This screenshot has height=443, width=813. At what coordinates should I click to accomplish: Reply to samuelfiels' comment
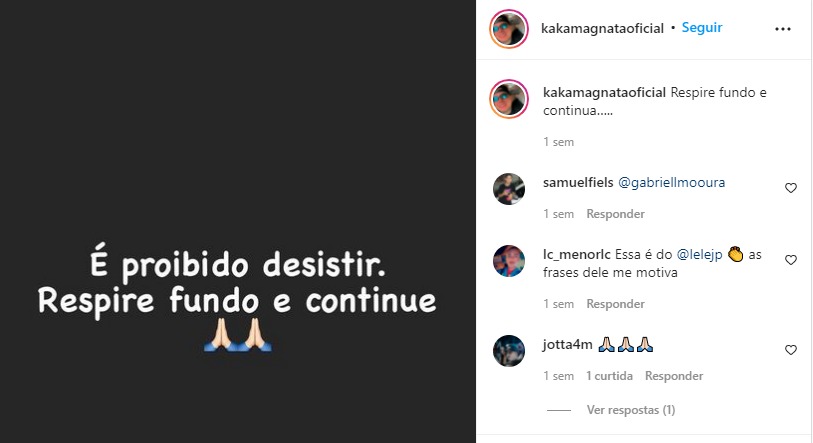[615, 214]
